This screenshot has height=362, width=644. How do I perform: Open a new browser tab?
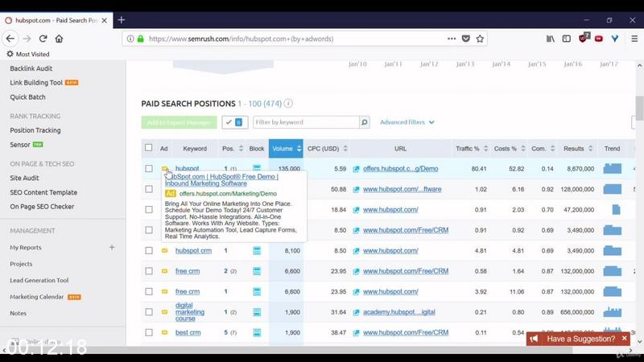(122, 19)
